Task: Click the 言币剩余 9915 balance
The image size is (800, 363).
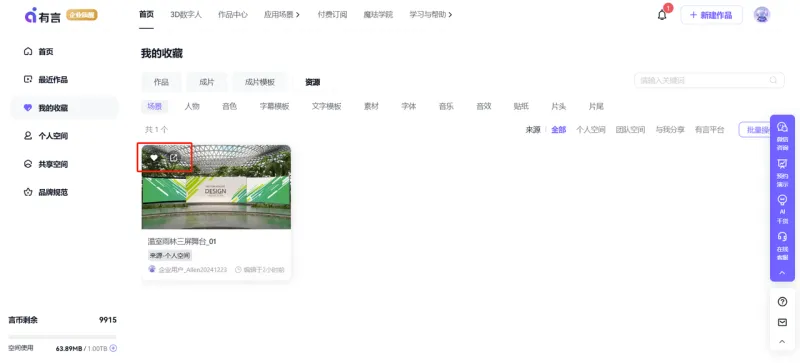Action: pyautogui.click(x=62, y=320)
